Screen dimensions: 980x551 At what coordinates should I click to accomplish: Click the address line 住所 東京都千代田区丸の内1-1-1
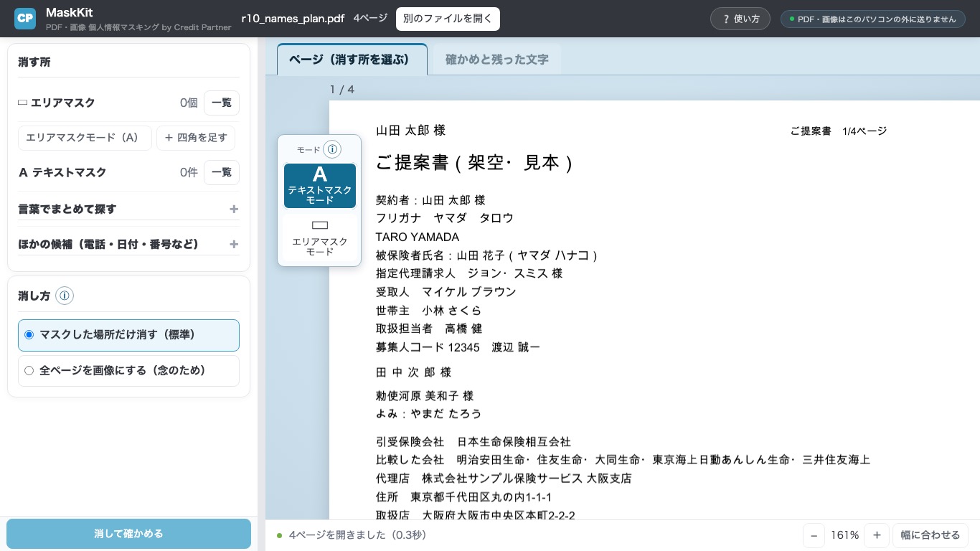point(463,497)
